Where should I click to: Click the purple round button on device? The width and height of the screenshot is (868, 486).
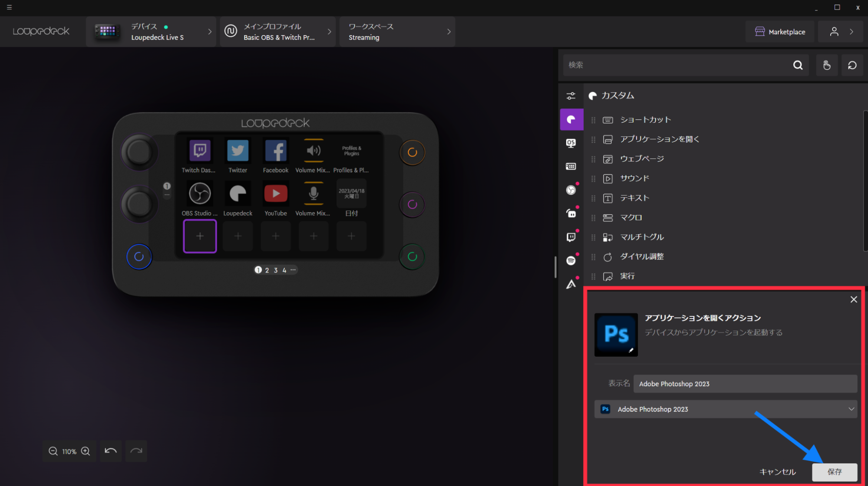[x=412, y=204]
